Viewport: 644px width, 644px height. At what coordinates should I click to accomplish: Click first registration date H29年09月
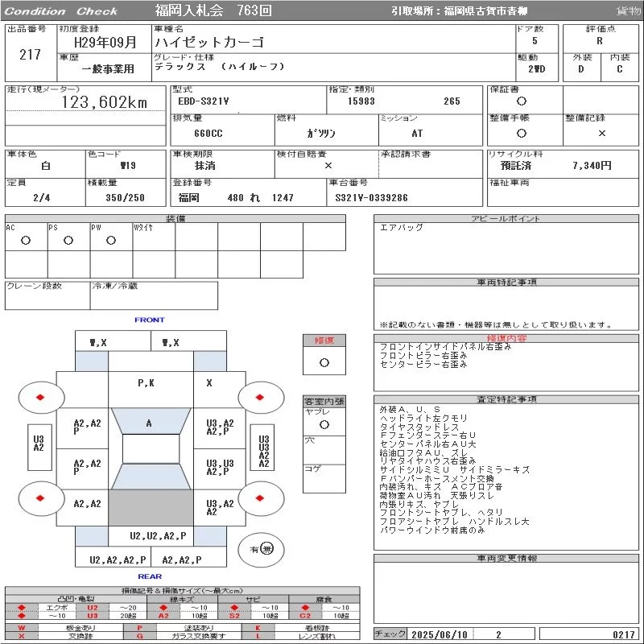tap(105, 42)
